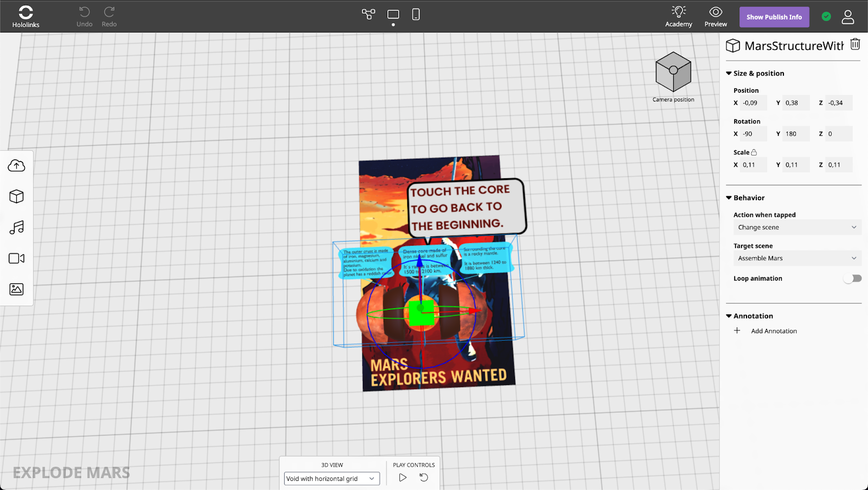Select the dense core info label
The width and height of the screenshot is (868, 490).
pyautogui.click(x=426, y=260)
